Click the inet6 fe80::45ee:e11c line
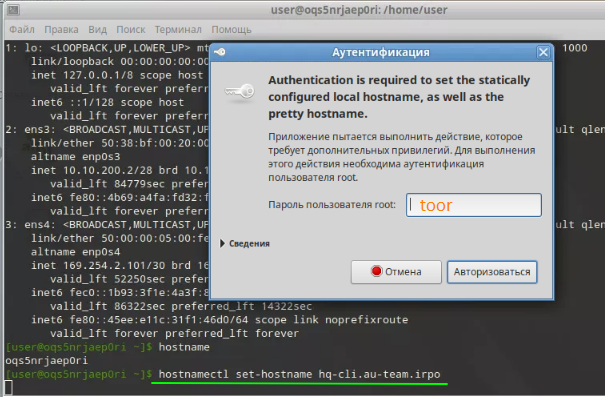The width and height of the screenshot is (605, 397). 220,320
